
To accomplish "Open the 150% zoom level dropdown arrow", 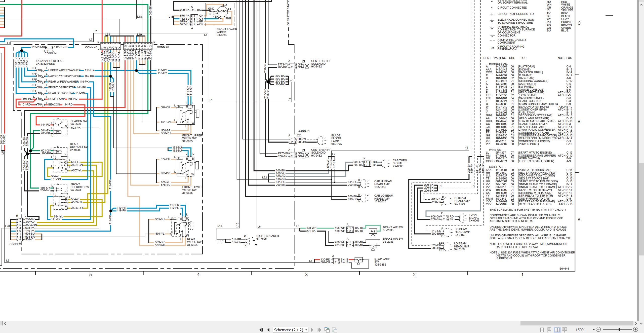I will [594, 330].
